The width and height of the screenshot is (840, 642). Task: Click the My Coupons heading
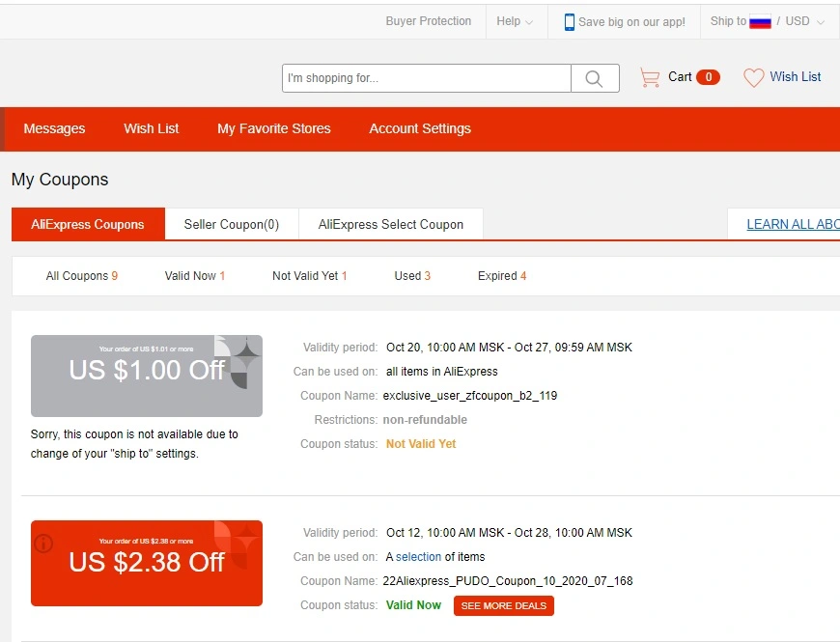[x=60, y=180]
